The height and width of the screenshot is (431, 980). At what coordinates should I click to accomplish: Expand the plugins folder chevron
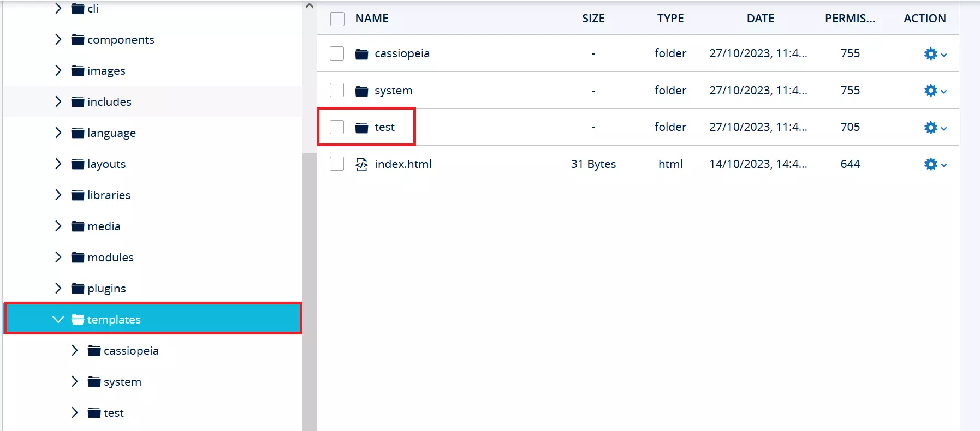point(58,288)
